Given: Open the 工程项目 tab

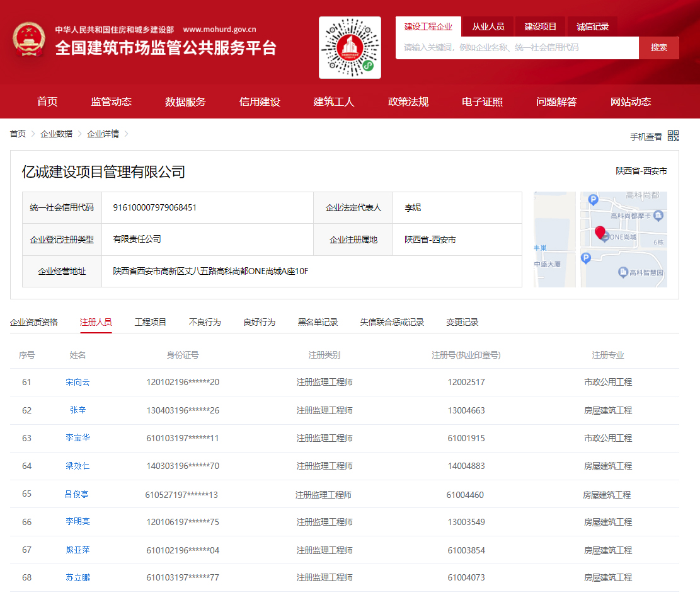Looking at the screenshot, I should click(151, 321).
